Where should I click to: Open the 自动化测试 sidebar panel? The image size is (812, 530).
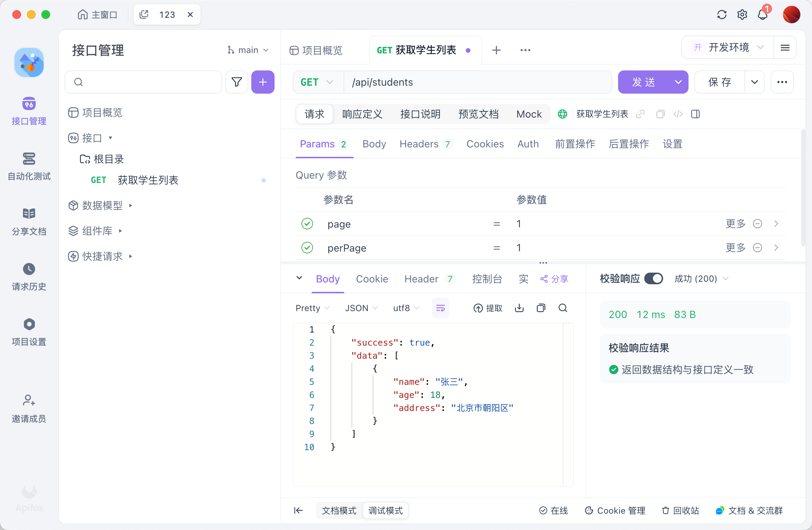[x=29, y=167]
